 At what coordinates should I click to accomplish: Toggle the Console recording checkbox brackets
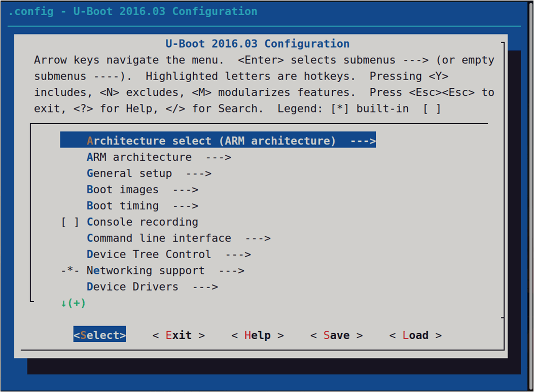coord(70,222)
